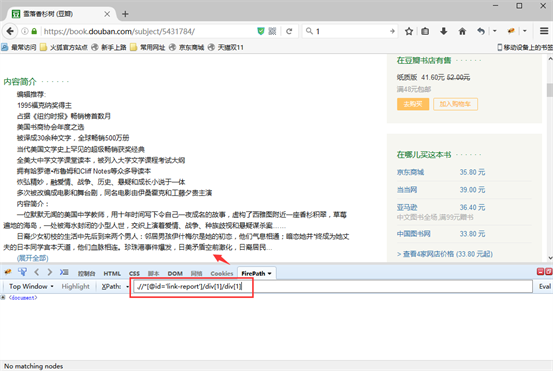Open mobile device bookmarks folder

pyautogui.click(x=525, y=47)
